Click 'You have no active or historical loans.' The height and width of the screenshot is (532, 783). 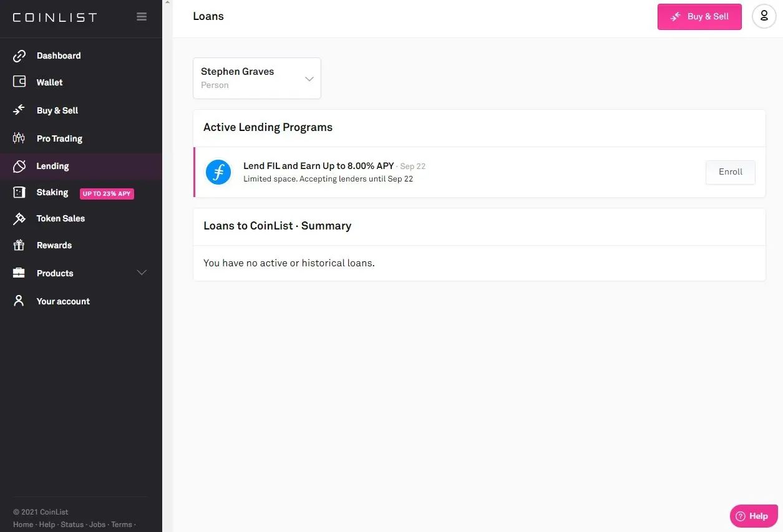coord(289,263)
